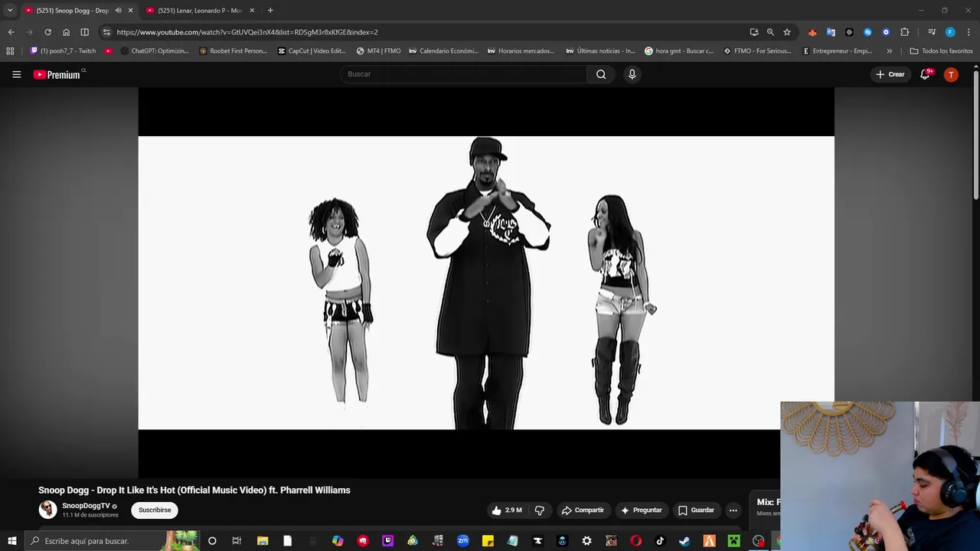
Task: Open the Crear (create) button
Action: [x=890, y=74]
